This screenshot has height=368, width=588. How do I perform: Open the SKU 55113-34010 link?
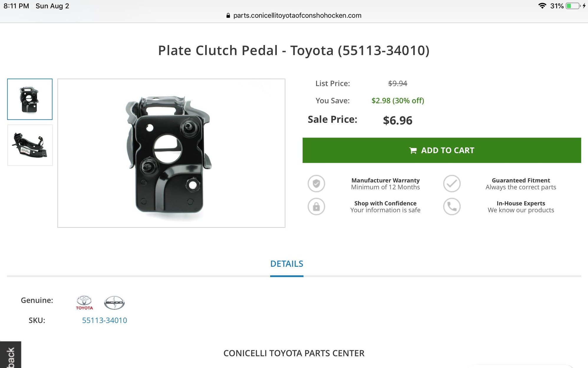tap(104, 320)
